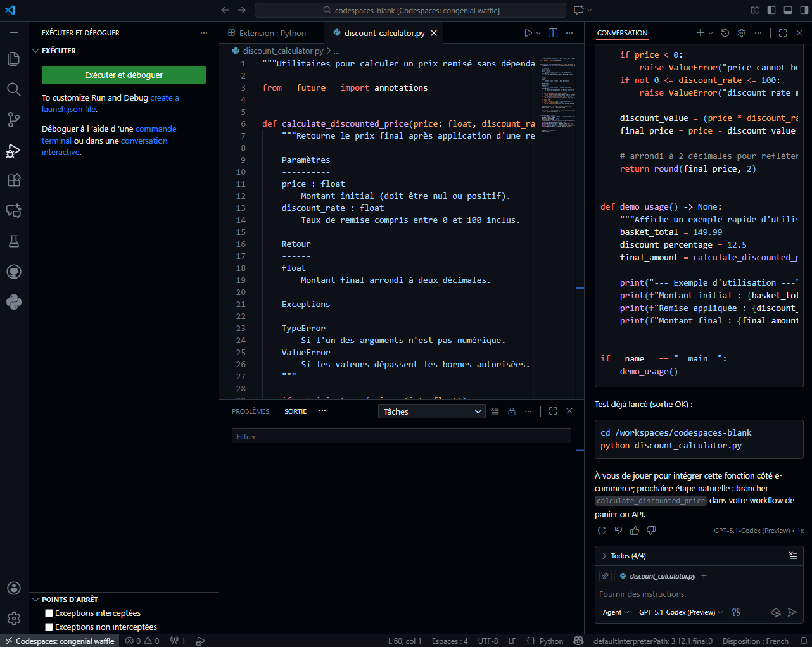
Task: Select the Source Control icon
Action: click(x=14, y=120)
